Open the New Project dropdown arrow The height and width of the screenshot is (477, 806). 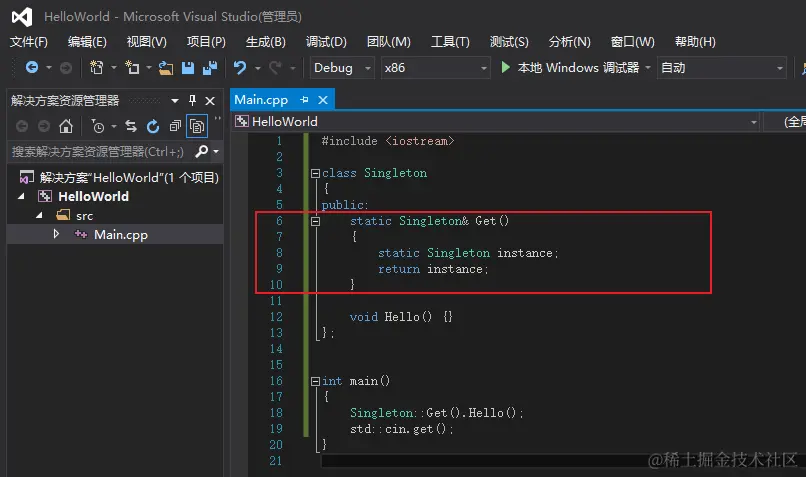click(x=114, y=67)
